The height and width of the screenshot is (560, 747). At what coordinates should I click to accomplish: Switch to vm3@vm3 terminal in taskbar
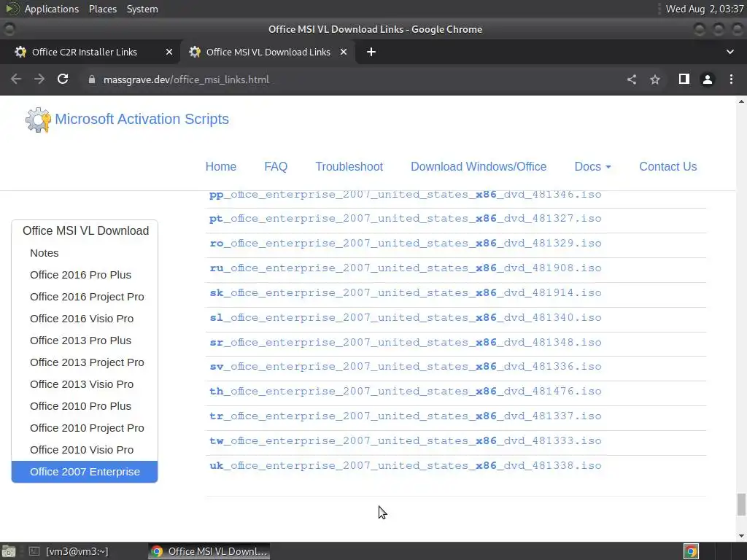pyautogui.click(x=69, y=551)
